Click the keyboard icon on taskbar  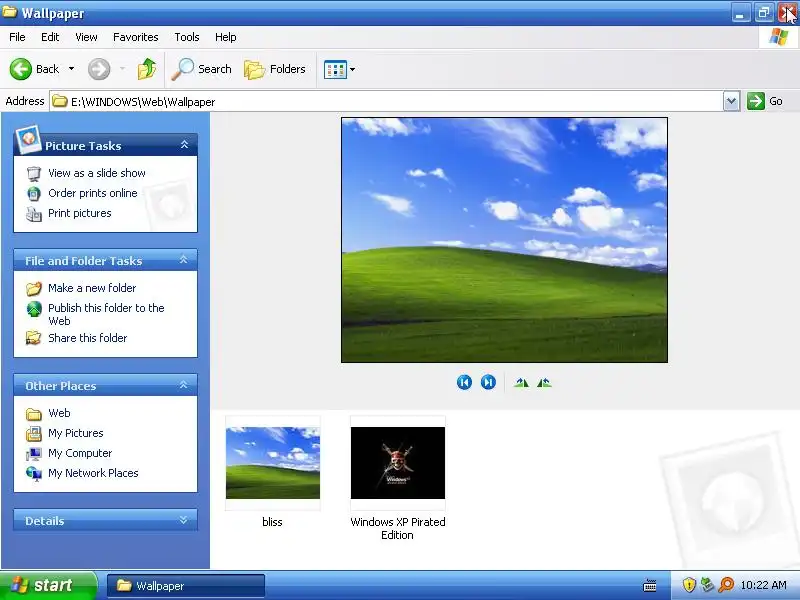[650, 585]
